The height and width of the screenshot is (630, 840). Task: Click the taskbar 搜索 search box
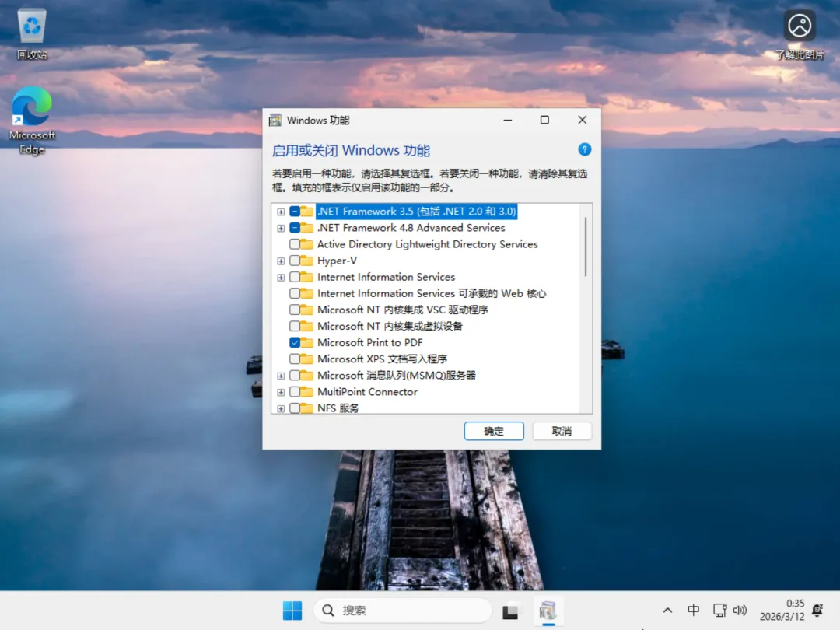(403, 611)
